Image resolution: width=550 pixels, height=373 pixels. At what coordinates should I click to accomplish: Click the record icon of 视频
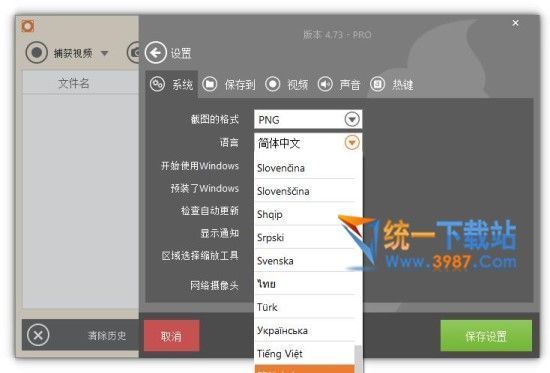[273, 84]
